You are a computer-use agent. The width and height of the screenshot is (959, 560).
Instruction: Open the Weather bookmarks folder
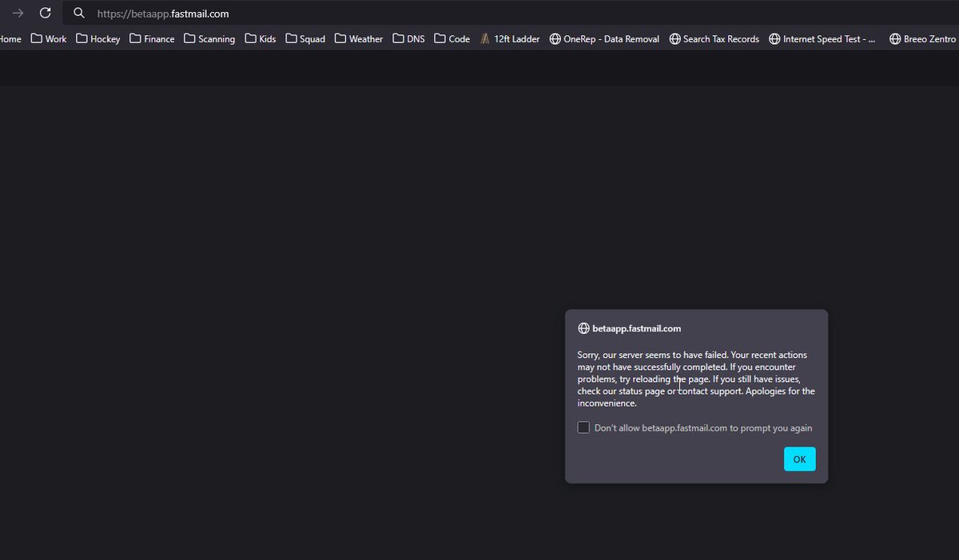[359, 38]
